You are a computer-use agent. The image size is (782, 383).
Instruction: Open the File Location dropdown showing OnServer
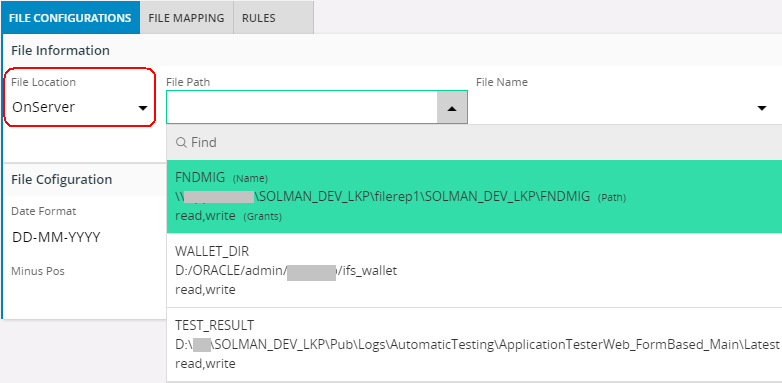(80, 107)
